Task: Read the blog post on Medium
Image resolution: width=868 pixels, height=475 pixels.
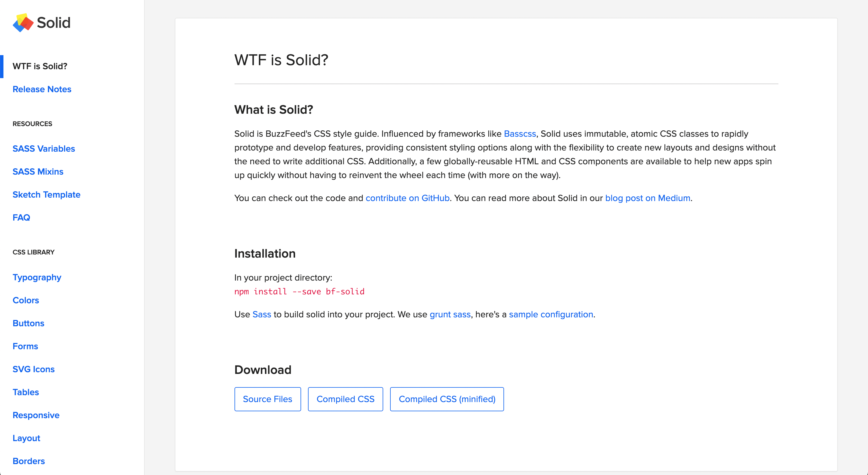Action: tap(647, 198)
